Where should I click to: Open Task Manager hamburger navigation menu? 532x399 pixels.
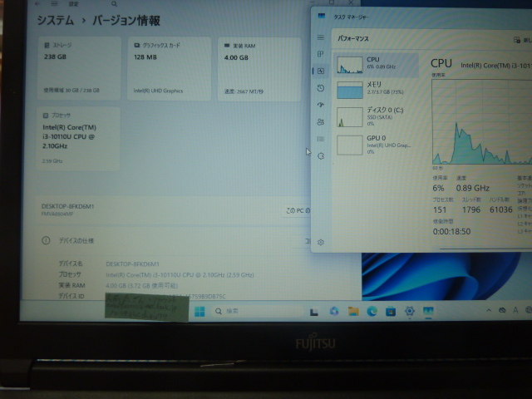[321, 38]
